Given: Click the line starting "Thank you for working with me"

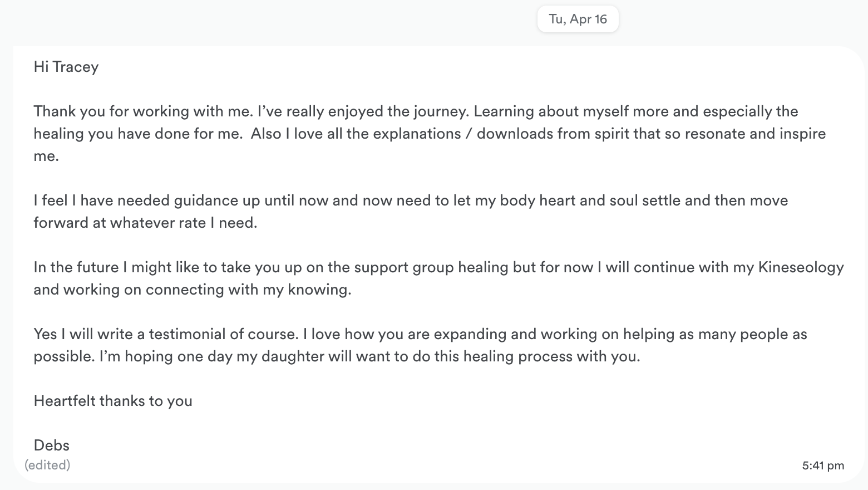Looking at the screenshot, I should (x=416, y=111).
